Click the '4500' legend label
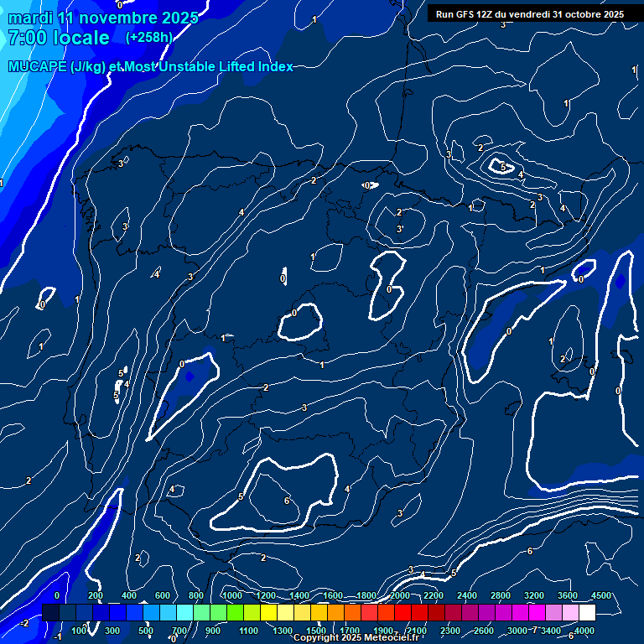644x644 pixels. [602, 595]
